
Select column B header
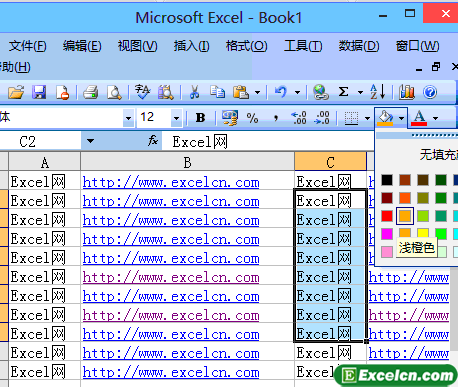[x=187, y=162]
